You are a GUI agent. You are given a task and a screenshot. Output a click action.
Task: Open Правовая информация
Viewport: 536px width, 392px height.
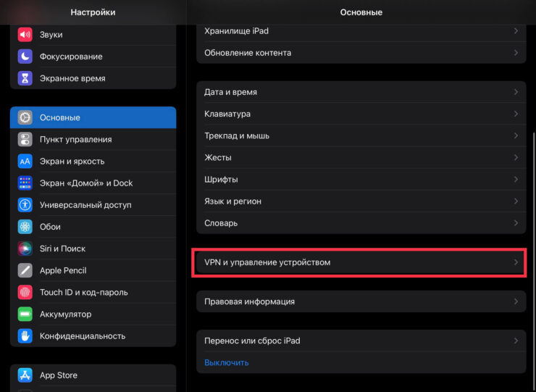click(x=361, y=301)
